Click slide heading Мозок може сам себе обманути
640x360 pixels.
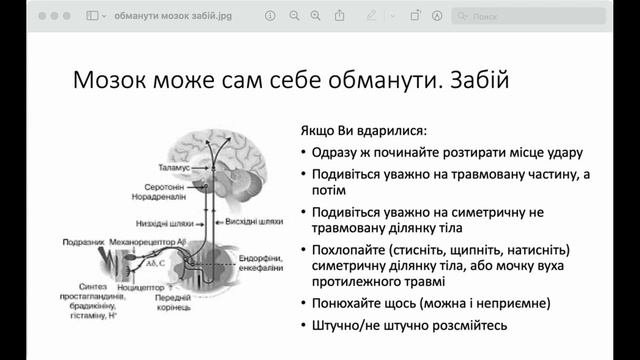pos(258,80)
